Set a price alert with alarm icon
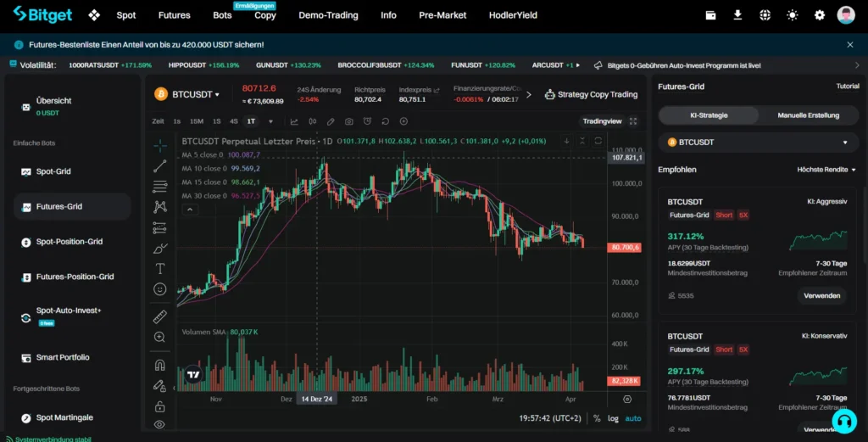Viewport: 868px width, 442px height. (367, 121)
